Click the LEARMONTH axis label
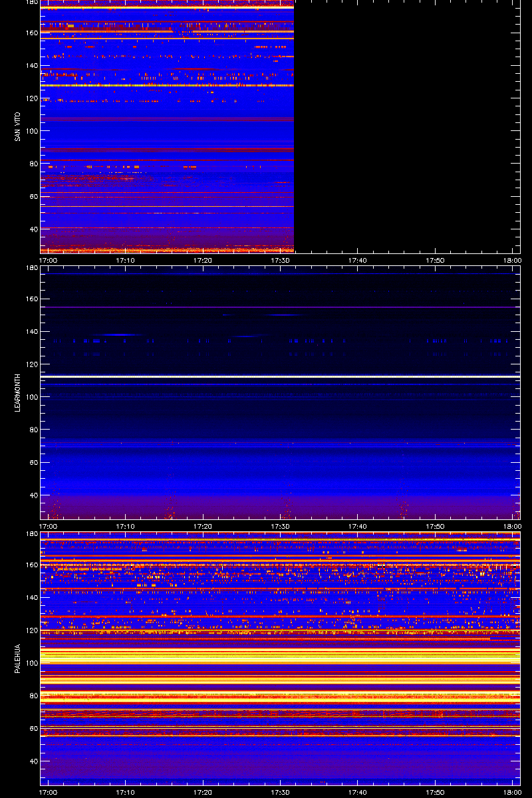Image resolution: width=532 pixels, height=798 pixels. [x=18, y=392]
